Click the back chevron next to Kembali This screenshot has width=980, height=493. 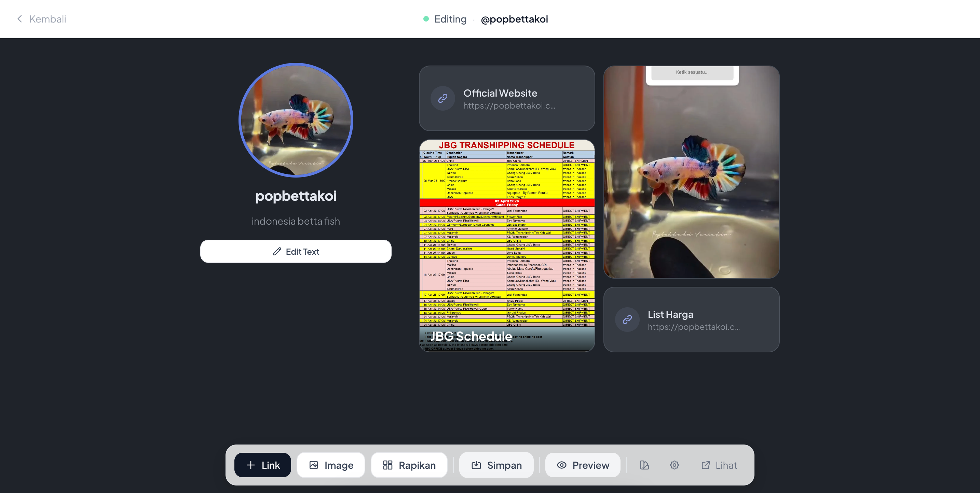19,19
